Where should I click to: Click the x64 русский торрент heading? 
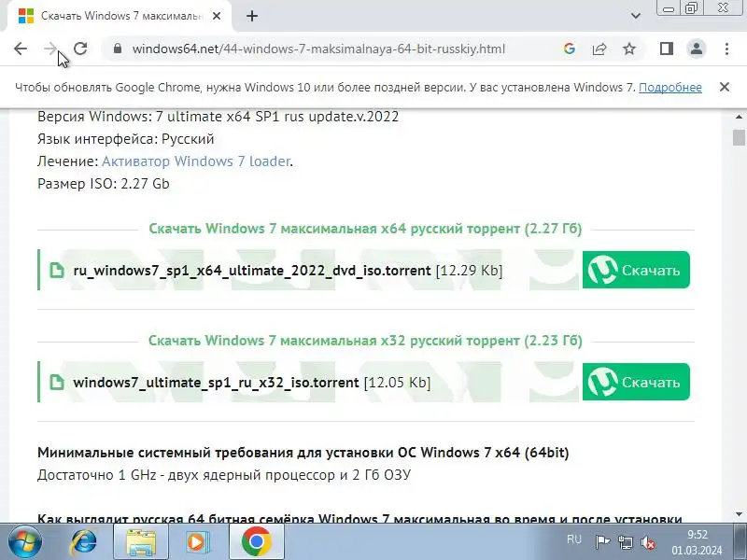pos(365,229)
